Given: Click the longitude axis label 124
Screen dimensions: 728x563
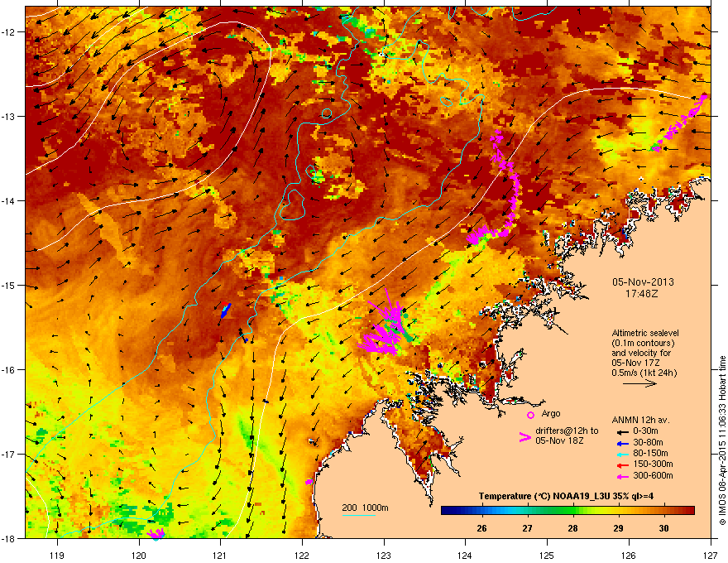Looking at the screenshot, I should [465, 555].
